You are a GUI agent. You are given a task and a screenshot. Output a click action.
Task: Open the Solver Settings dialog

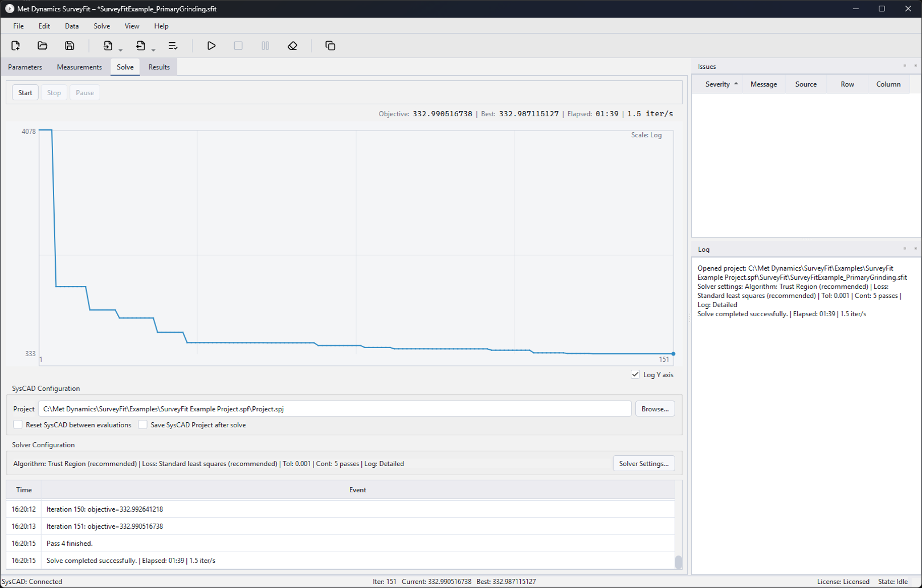(x=643, y=464)
